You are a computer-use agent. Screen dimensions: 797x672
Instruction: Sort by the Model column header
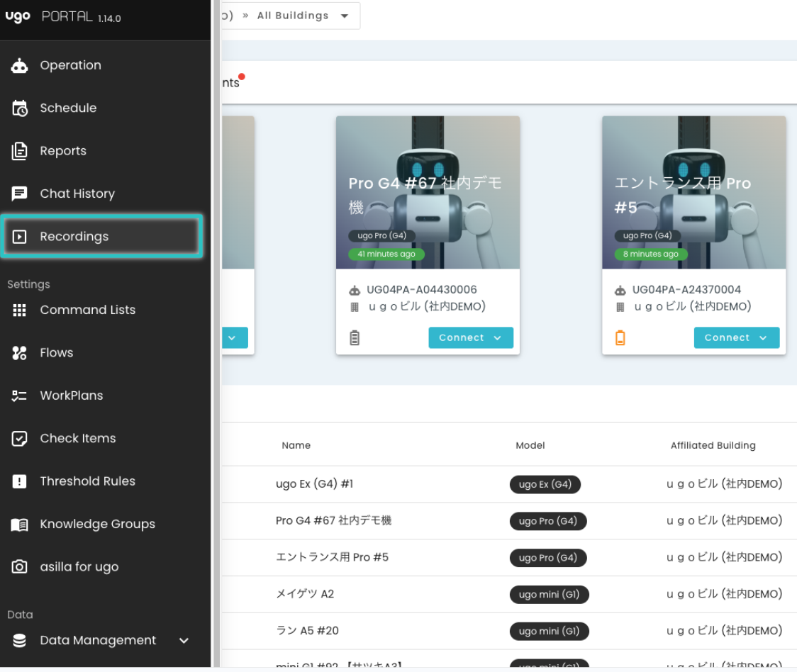click(x=530, y=445)
